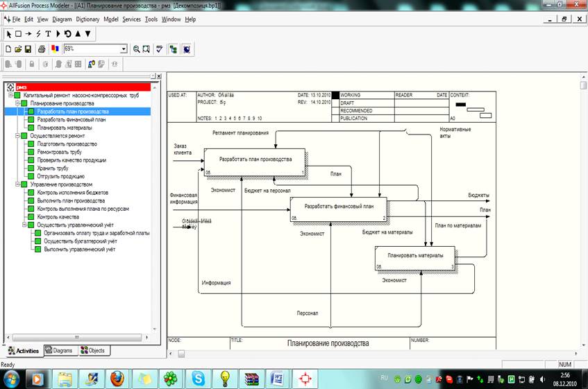Screen dimensions: 588x389
Task: Open Skype from the Windows taskbar
Action: point(199,379)
